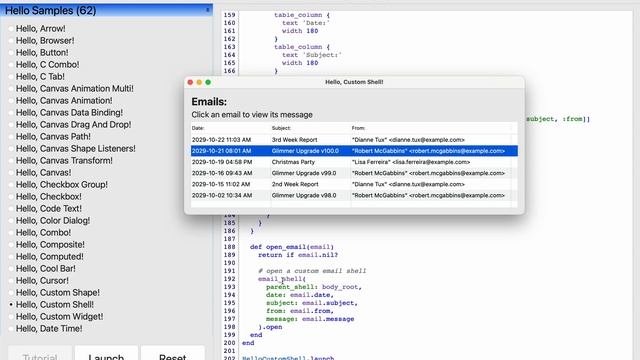The width and height of the screenshot is (640, 360).
Task: Open the Christmas Party email row
Action: click(x=354, y=162)
